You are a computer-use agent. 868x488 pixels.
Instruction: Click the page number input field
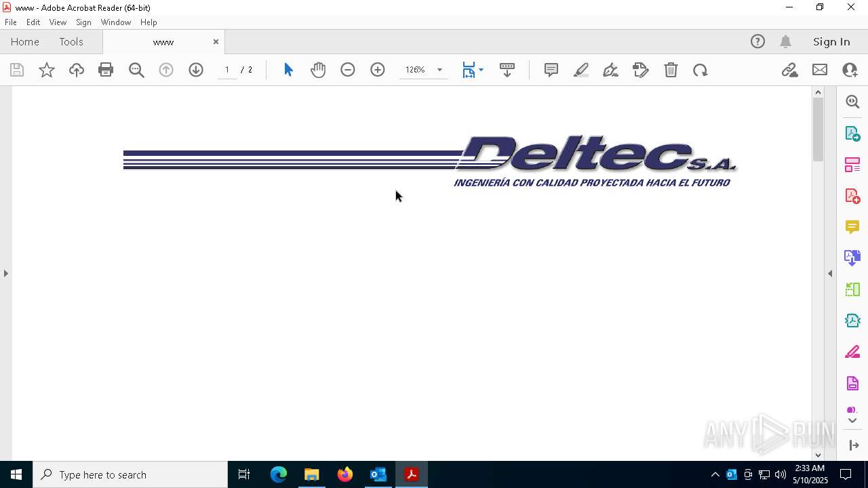(227, 70)
